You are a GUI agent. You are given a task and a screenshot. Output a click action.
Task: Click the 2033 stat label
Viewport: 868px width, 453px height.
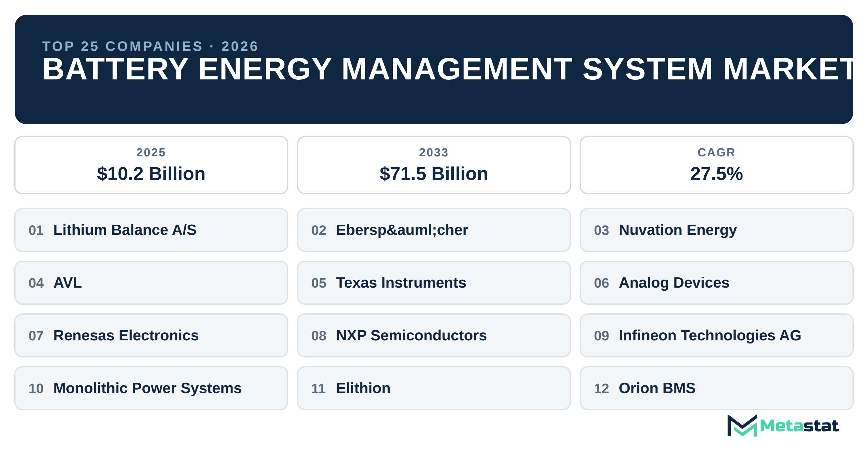434,152
